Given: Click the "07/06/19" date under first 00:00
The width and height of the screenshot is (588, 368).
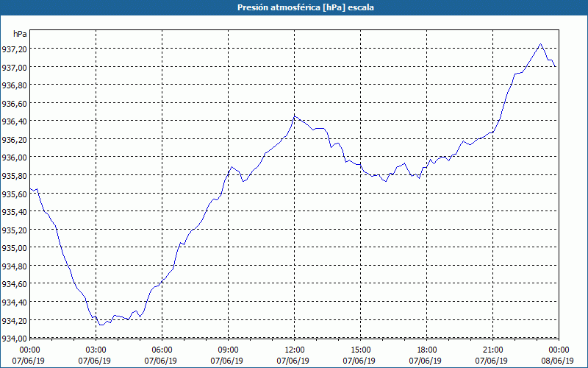Looking at the screenshot, I should (29, 361).
